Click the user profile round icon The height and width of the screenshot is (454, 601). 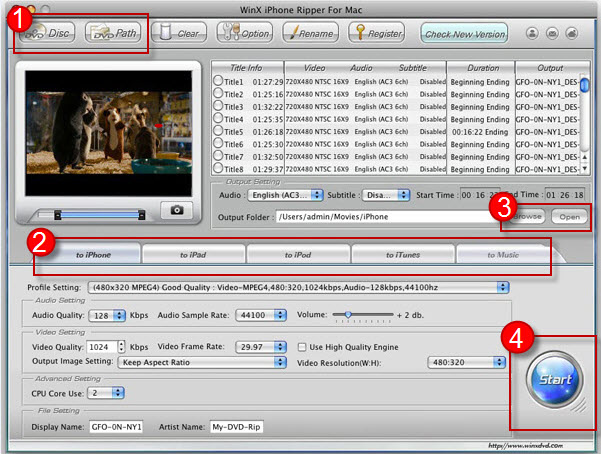(x=532, y=33)
